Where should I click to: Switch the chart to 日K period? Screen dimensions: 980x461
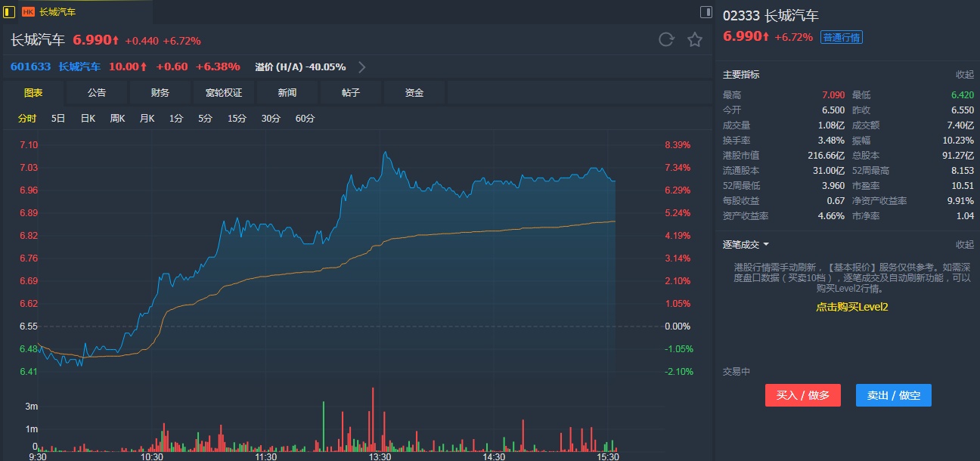click(88, 119)
